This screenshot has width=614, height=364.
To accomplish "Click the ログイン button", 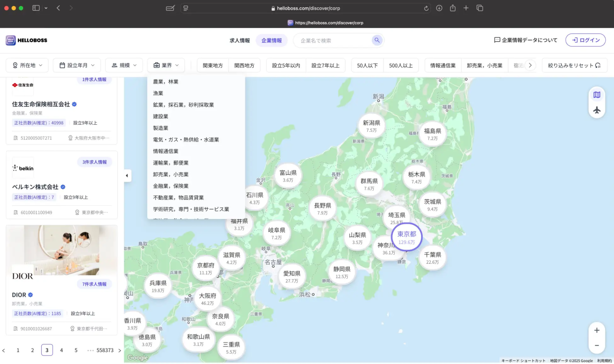I will (x=585, y=40).
